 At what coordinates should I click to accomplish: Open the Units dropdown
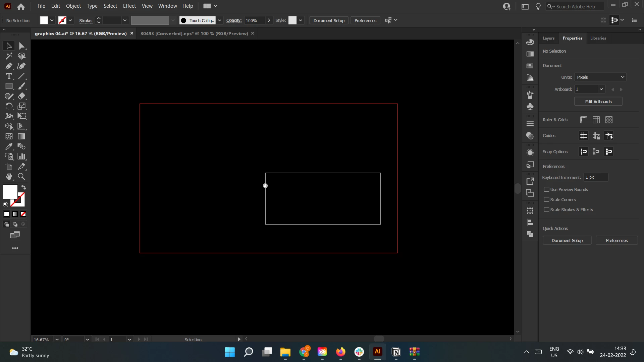tap(600, 77)
